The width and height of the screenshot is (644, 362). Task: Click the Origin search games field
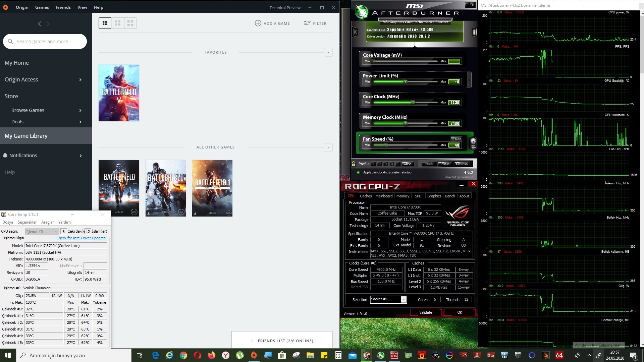tap(45, 41)
